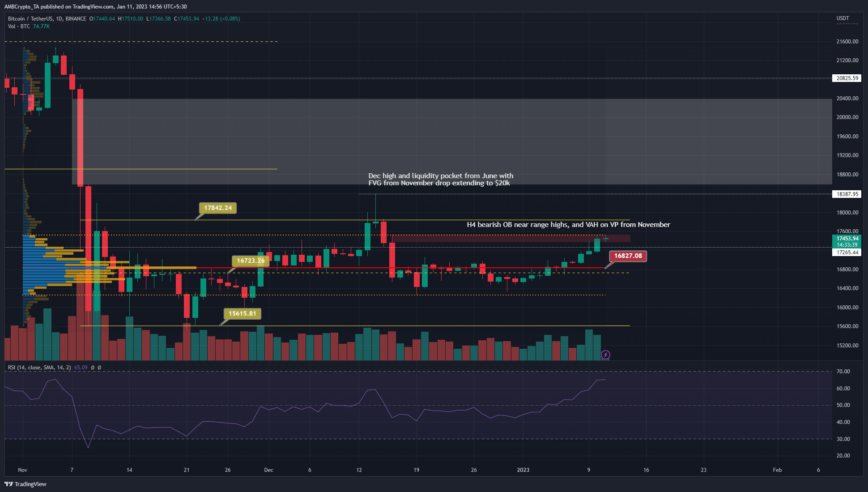Click the Dec label on time axis
Viewport: 868px width, 492px height.
pyautogui.click(x=268, y=470)
